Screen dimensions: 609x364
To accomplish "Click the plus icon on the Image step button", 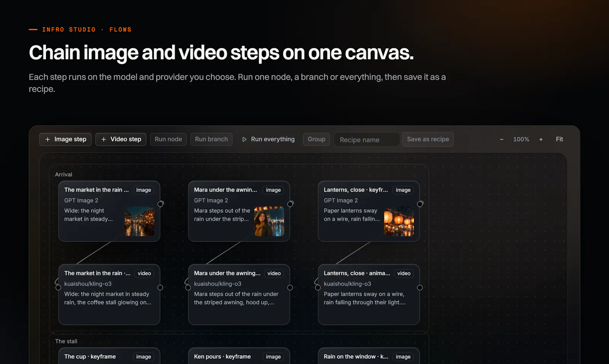I will tap(48, 139).
